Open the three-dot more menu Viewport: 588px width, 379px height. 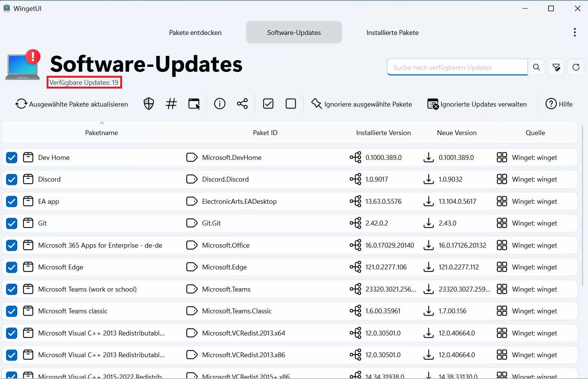tap(575, 32)
